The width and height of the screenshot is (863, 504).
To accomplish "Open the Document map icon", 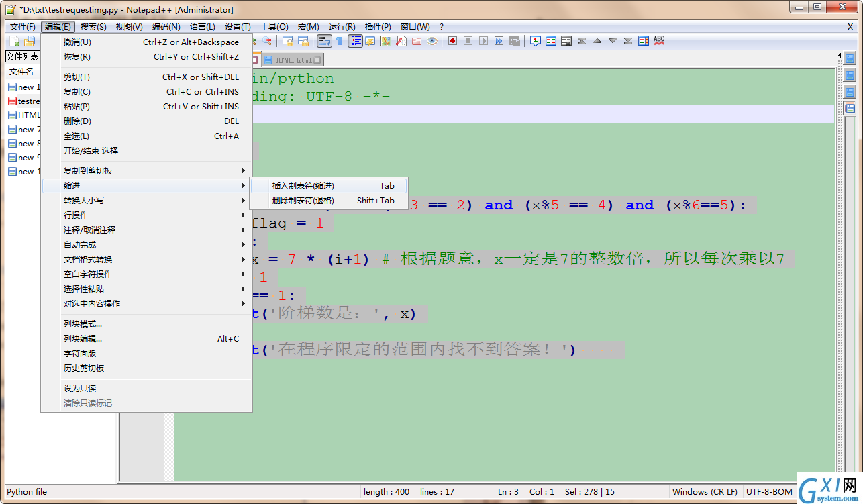I will pos(386,41).
